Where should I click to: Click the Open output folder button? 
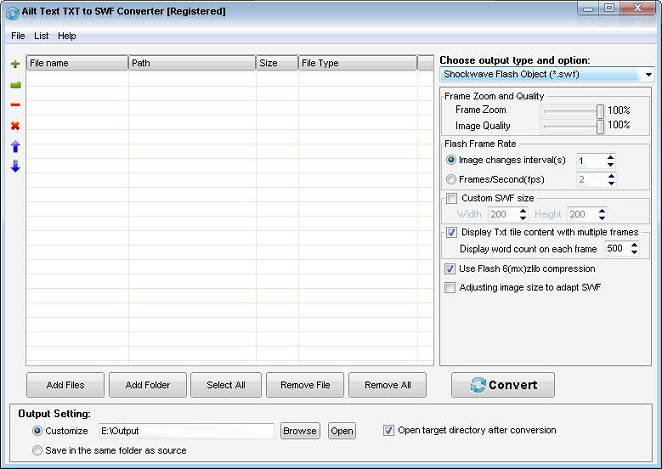click(x=342, y=431)
